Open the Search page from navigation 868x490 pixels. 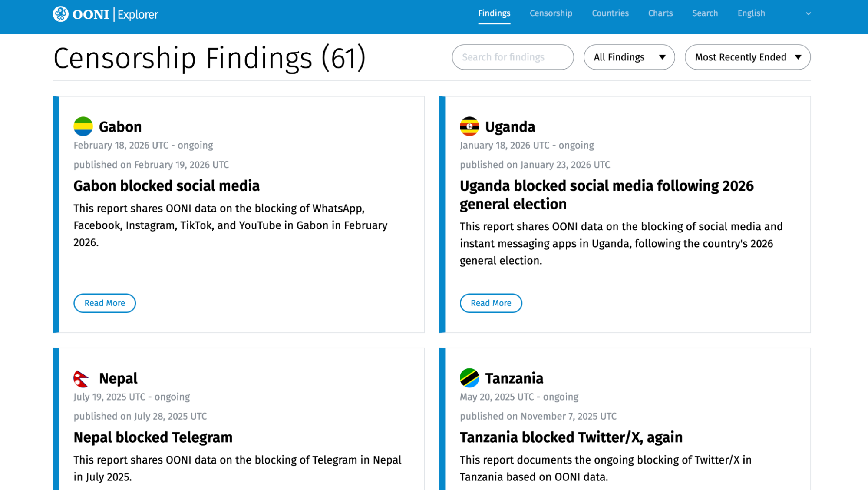tap(705, 13)
